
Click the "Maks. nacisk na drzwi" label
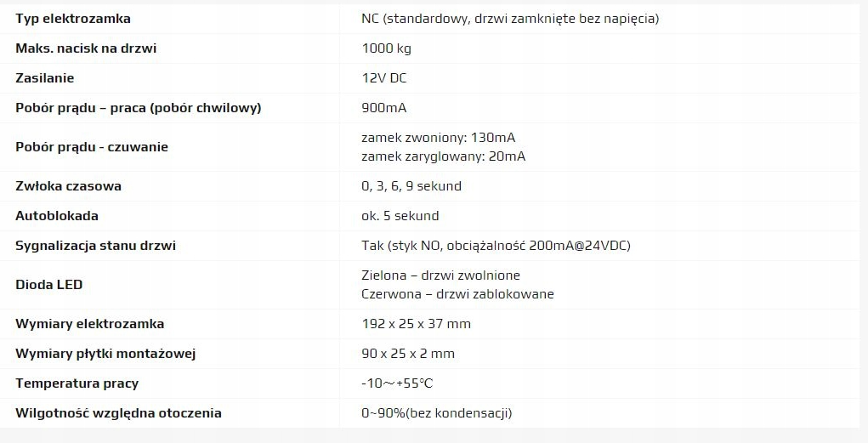coord(86,48)
